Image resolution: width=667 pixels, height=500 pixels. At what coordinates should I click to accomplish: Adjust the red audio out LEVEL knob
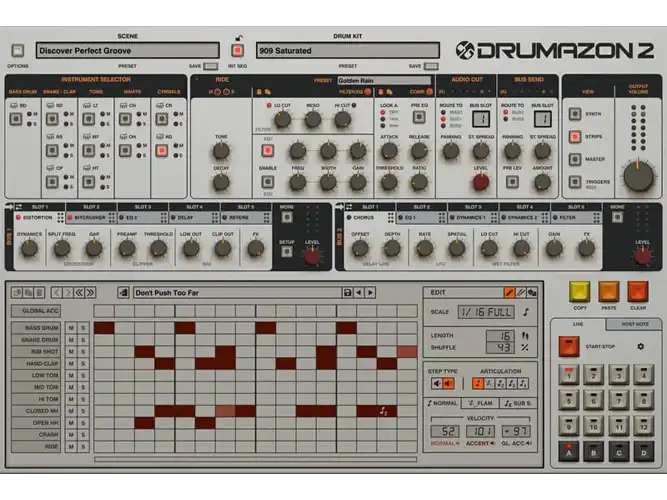(481, 182)
